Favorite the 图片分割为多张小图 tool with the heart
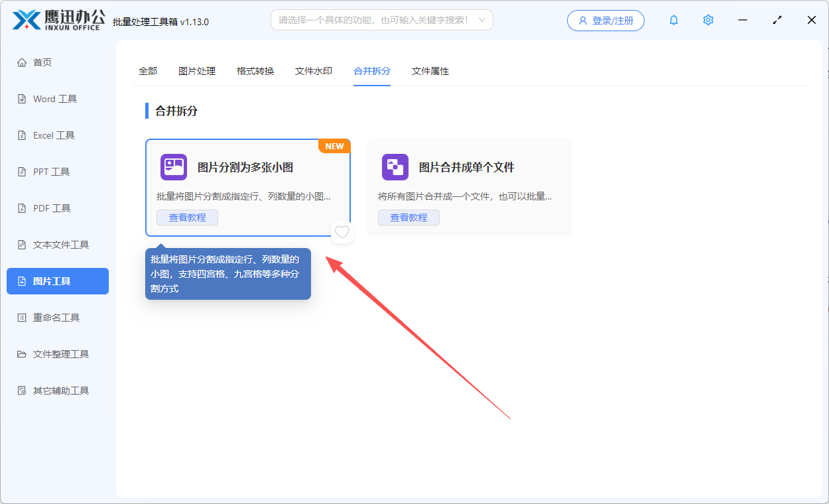829x504 pixels. (342, 232)
